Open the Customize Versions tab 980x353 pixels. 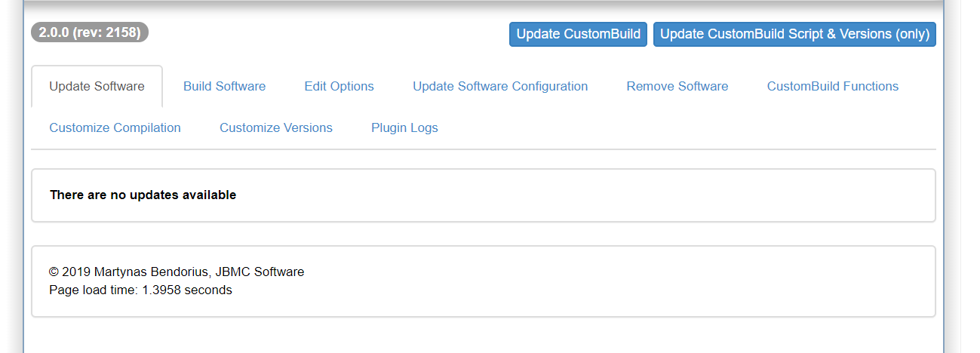tap(276, 127)
